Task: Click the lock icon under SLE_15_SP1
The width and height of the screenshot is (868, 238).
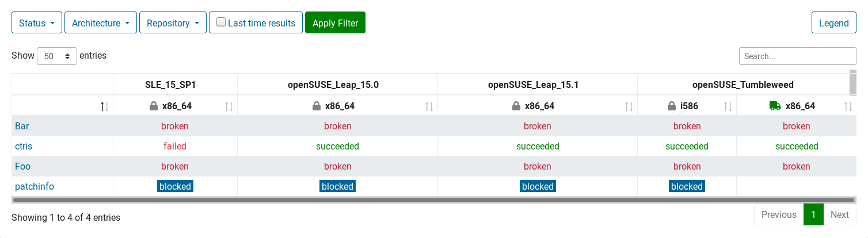Action: (154, 106)
